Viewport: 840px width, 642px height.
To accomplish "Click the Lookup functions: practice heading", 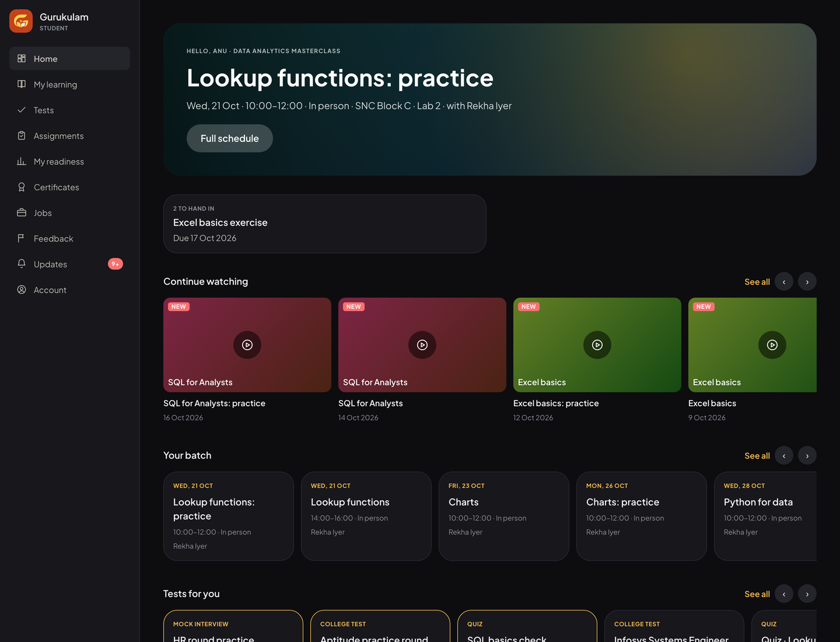I will pyautogui.click(x=340, y=78).
